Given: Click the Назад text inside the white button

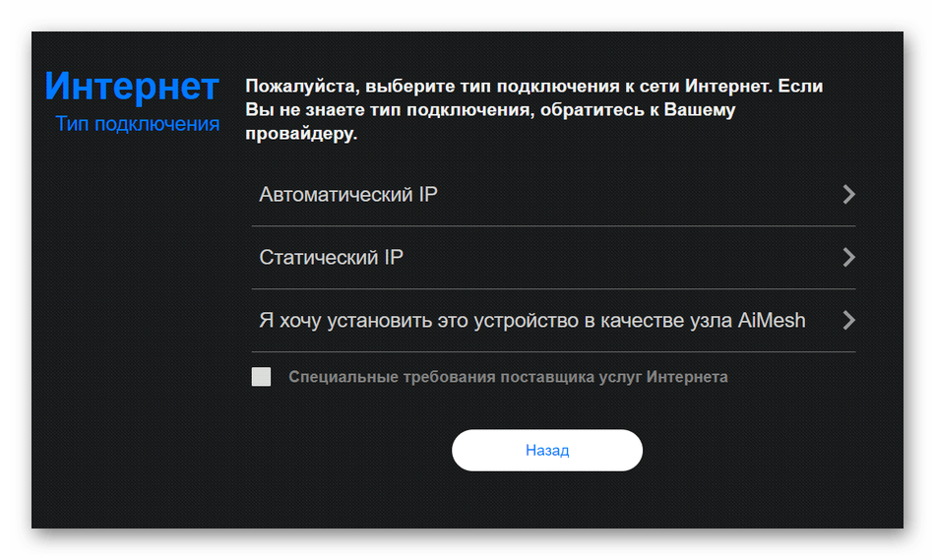Looking at the screenshot, I should pos(547,451).
